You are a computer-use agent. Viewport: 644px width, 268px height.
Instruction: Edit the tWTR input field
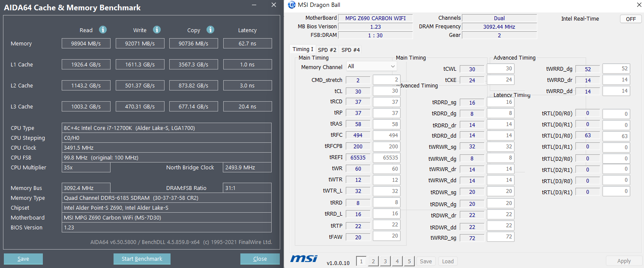(386, 180)
